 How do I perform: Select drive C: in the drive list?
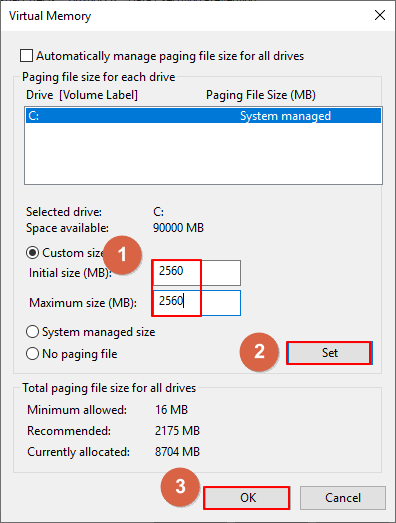point(203,116)
